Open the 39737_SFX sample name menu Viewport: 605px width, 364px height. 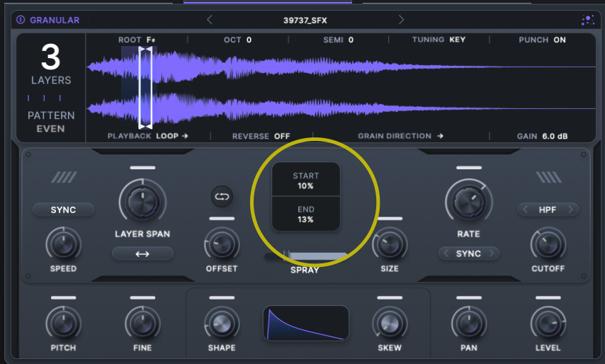point(305,21)
